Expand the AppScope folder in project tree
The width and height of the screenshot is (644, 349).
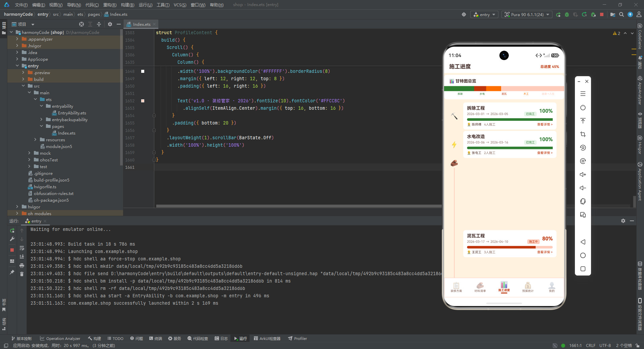click(17, 59)
